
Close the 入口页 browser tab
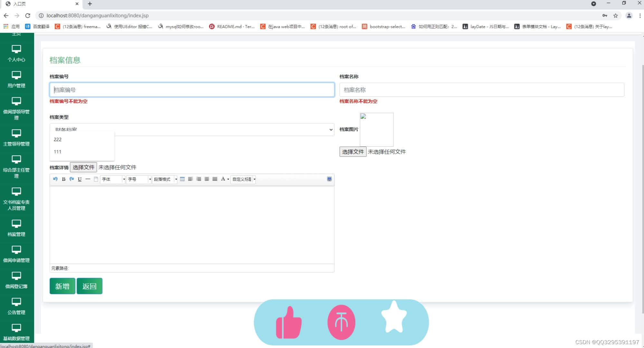click(77, 4)
